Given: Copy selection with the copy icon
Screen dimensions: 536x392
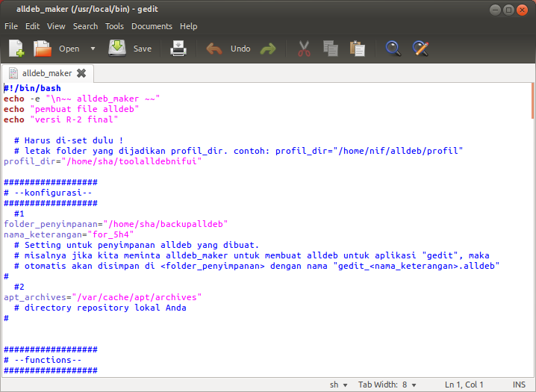Looking at the screenshot, I should [x=331, y=49].
